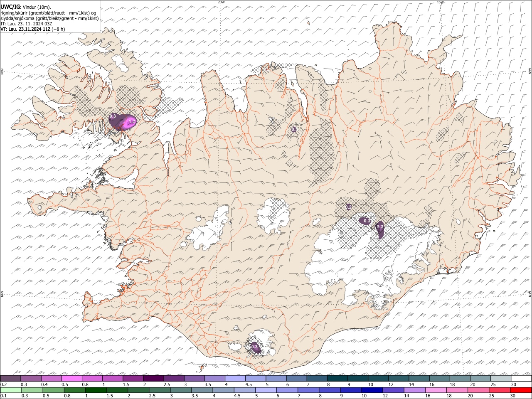532x399 pixels.
Task: Click the pink 1.5 snowfall blob in Westfjords
Action: coord(130,122)
